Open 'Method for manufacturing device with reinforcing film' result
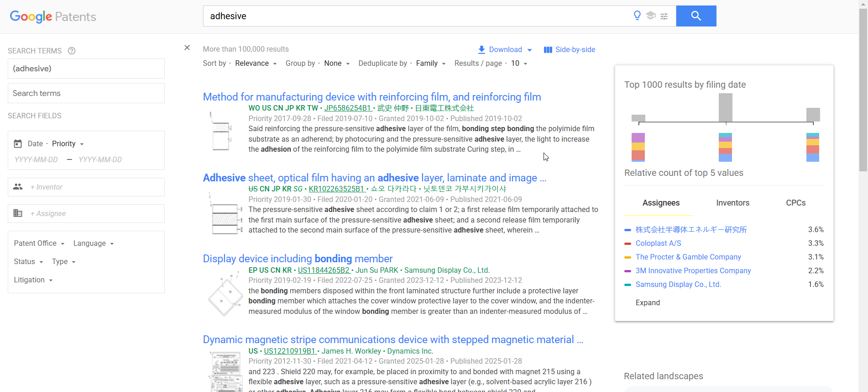 [372, 97]
